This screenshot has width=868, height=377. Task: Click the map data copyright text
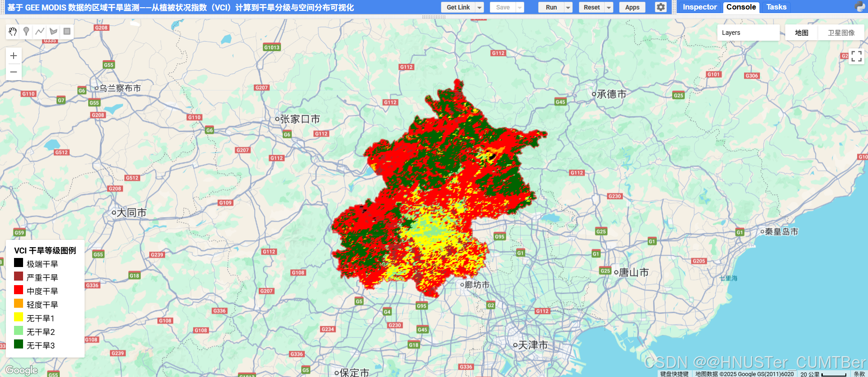pyautogui.click(x=744, y=374)
